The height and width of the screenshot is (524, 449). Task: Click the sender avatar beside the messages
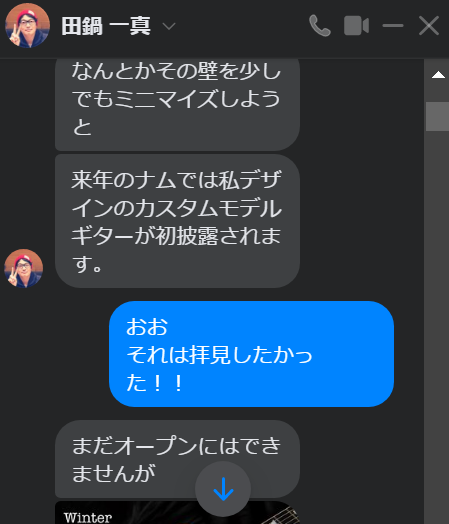point(23,268)
